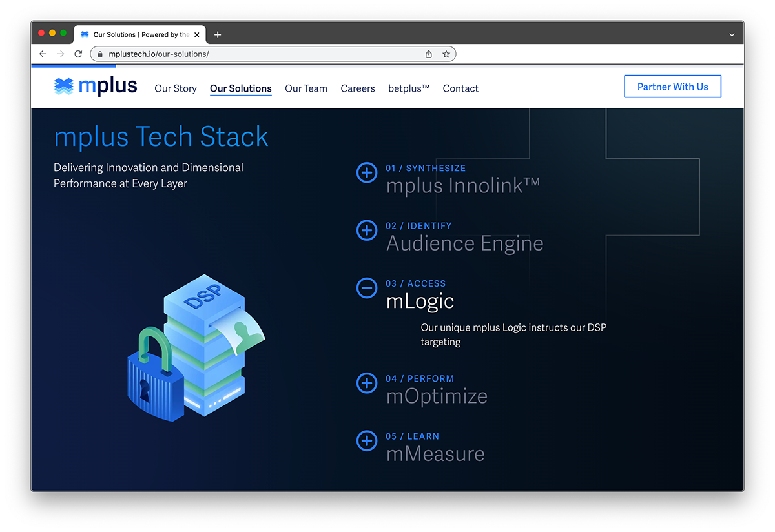Reload the page

78,54
